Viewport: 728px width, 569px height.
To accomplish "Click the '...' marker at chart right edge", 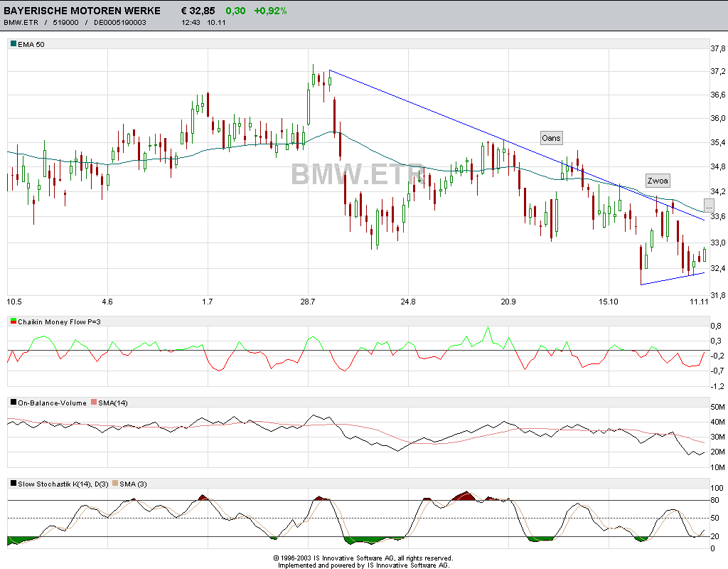I will pos(709,206).
